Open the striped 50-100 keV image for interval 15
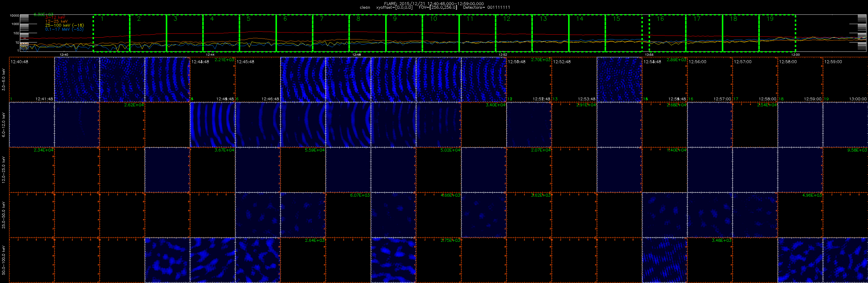Viewport: 868px width, 283px height. pos(665,260)
